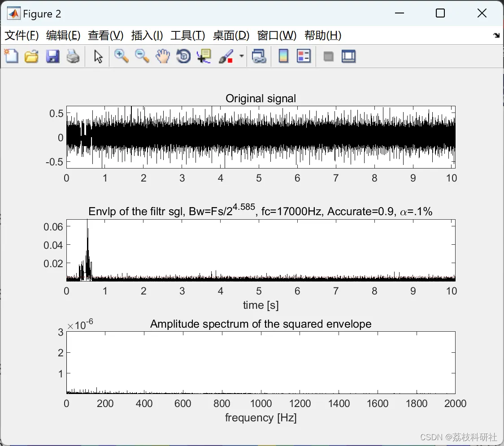Open the 工具(T) menu
Viewport: 504px width, 446px height.
(187, 35)
